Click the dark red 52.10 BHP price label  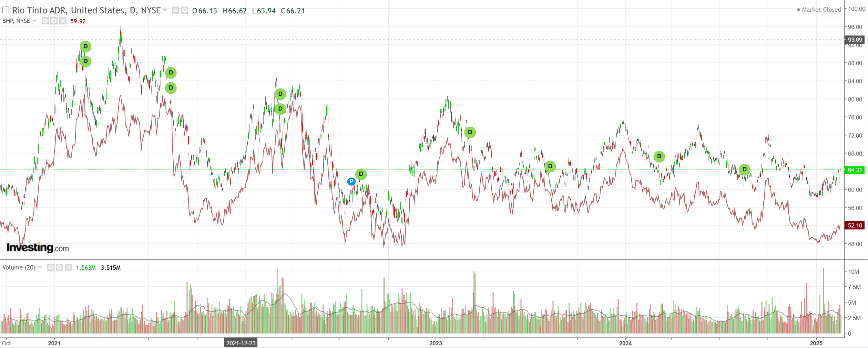(855, 225)
